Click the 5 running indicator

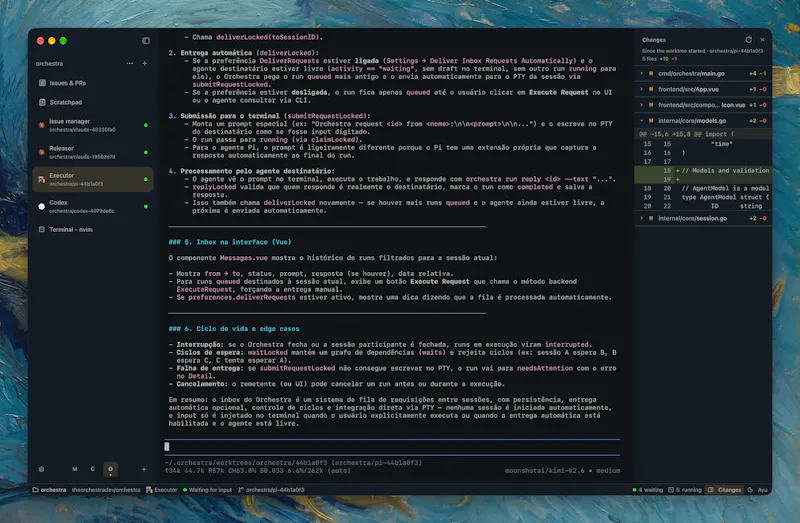685,490
